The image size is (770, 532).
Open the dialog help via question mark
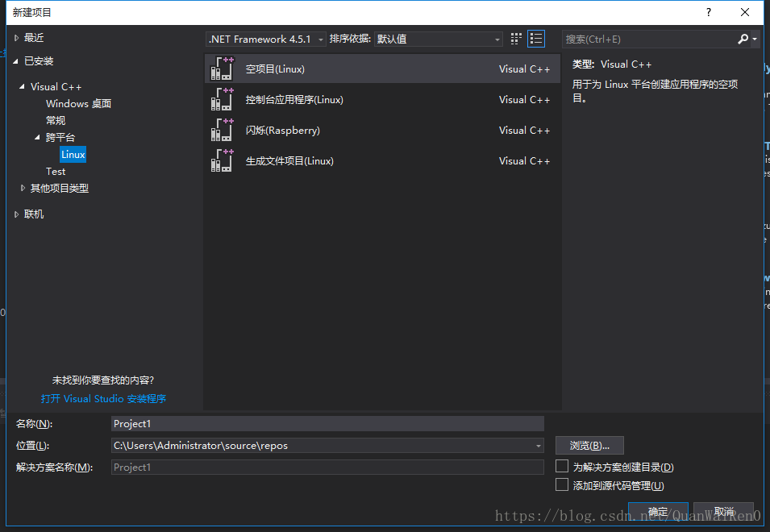[x=708, y=12]
